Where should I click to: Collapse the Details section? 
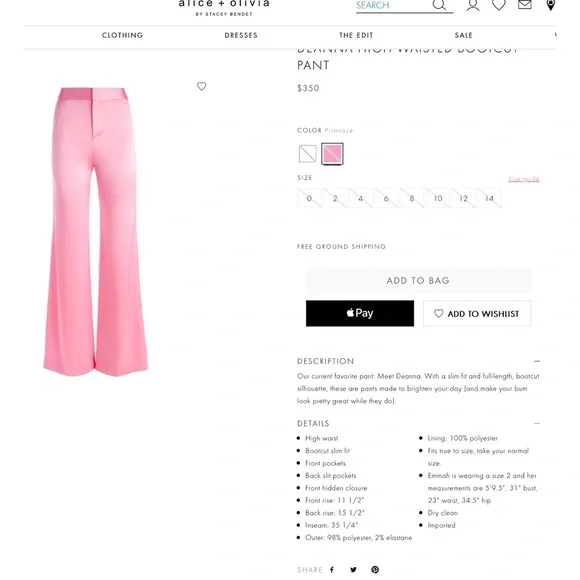537,423
